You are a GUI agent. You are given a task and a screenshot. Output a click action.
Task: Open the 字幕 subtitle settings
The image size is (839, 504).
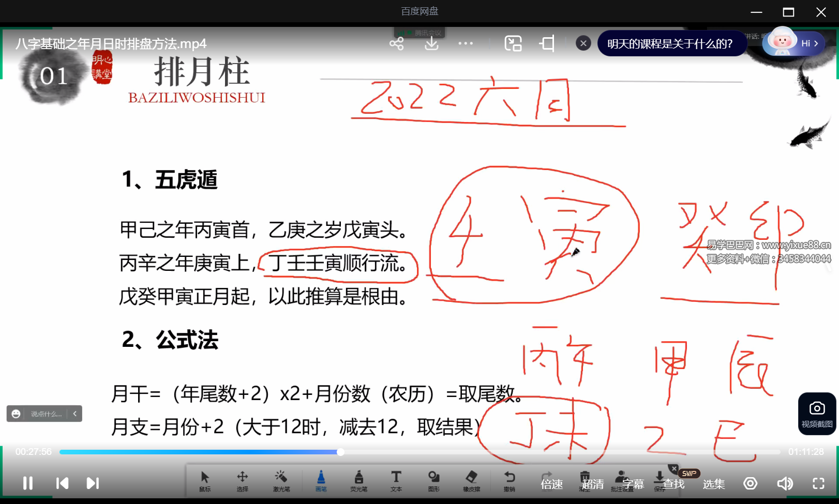[x=633, y=484]
